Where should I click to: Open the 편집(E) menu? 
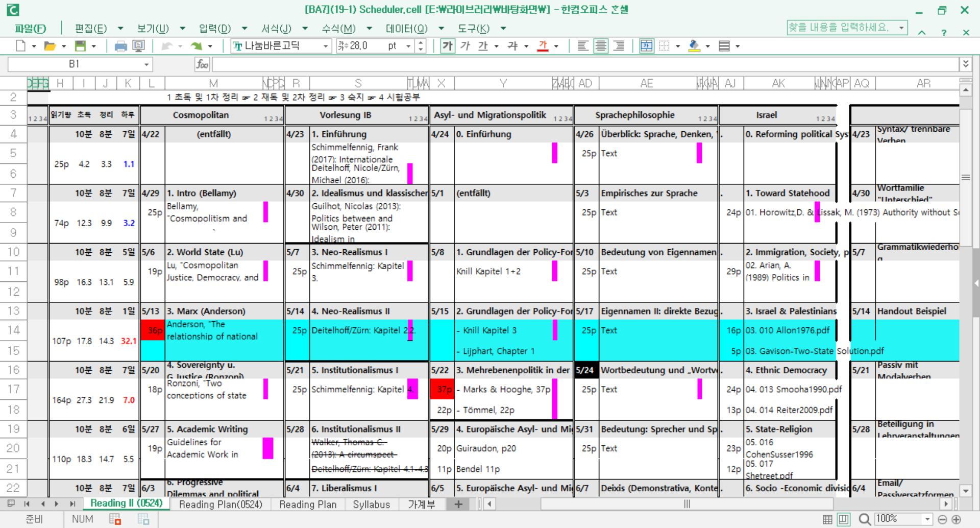pyautogui.click(x=90, y=29)
